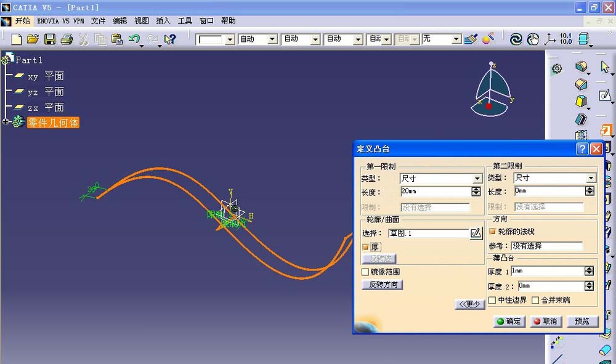Select the Groove tool icon on right toolbar
The image size is (616, 364).
[x=581, y=119]
